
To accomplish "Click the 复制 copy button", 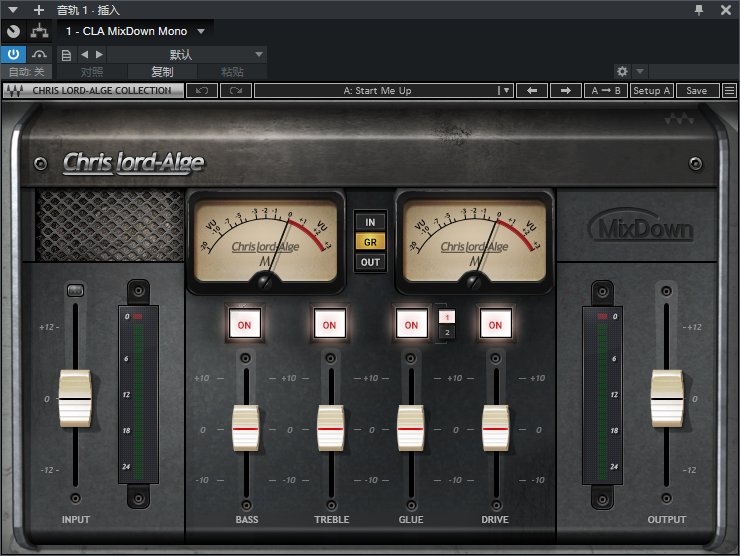I will [x=162, y=72].
